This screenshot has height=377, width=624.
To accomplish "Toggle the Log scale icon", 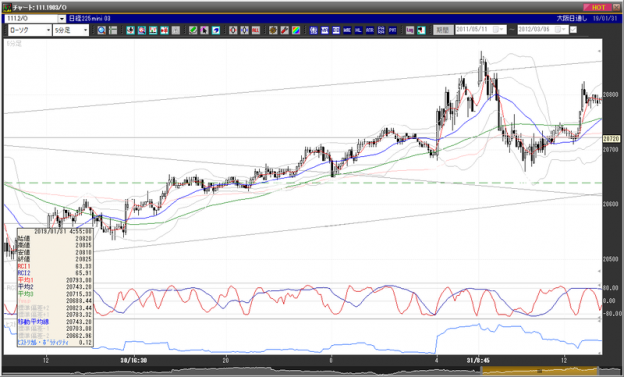I will [x=410, y=30].
